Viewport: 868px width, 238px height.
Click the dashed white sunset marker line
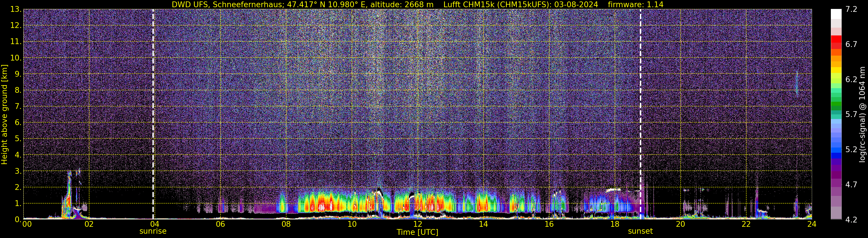pos(640,114)
